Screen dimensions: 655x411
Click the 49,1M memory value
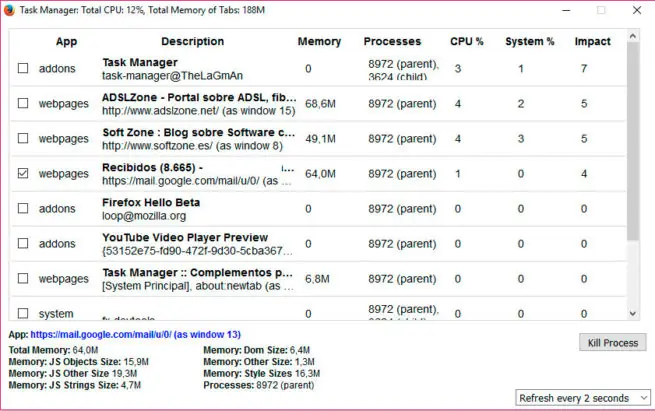pos(320,139)
